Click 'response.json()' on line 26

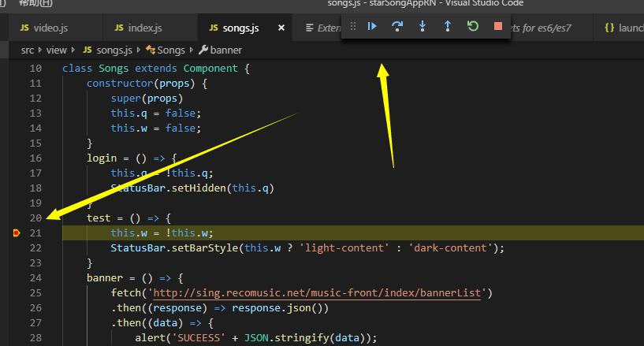pyautogui.click(x=277, y=308)
